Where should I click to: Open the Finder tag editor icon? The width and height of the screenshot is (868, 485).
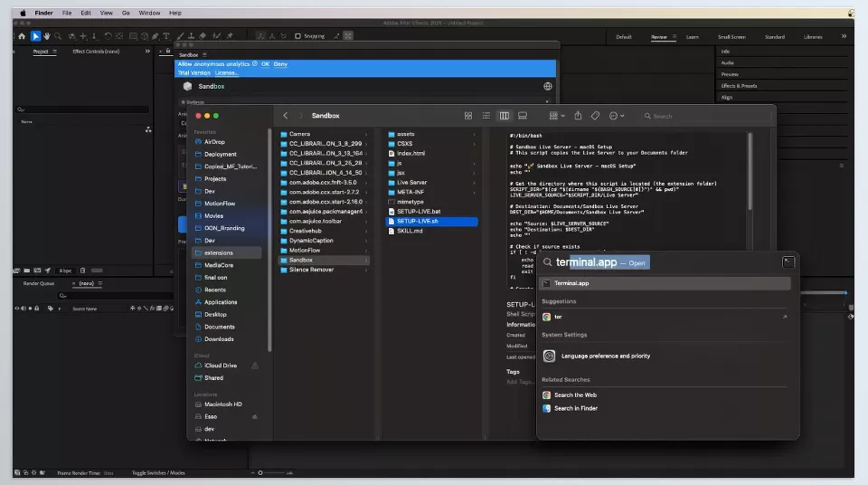click(595, 116)
